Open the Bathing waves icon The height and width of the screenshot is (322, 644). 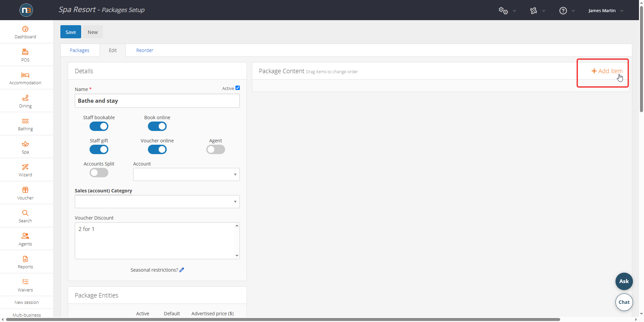coord(25,121)
